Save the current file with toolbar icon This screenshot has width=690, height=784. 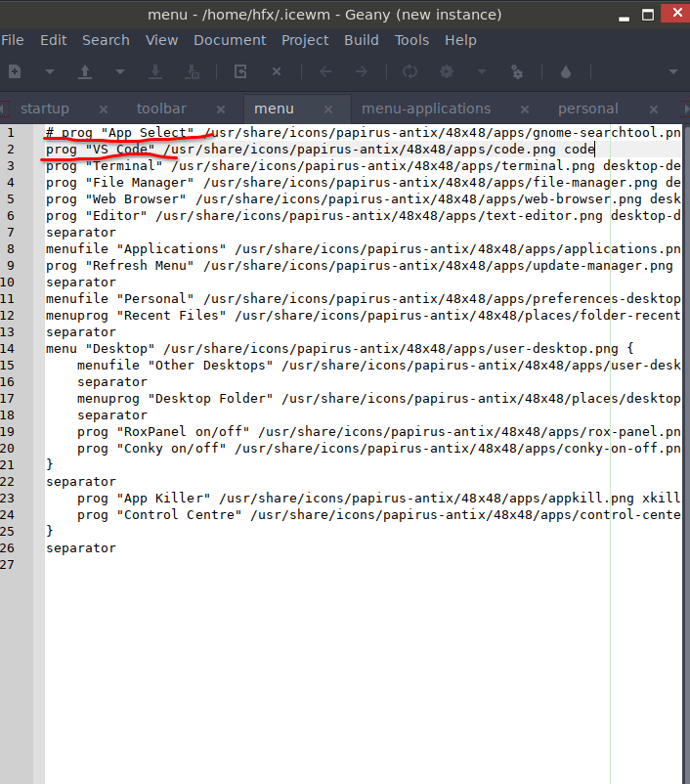click(155, 72)
